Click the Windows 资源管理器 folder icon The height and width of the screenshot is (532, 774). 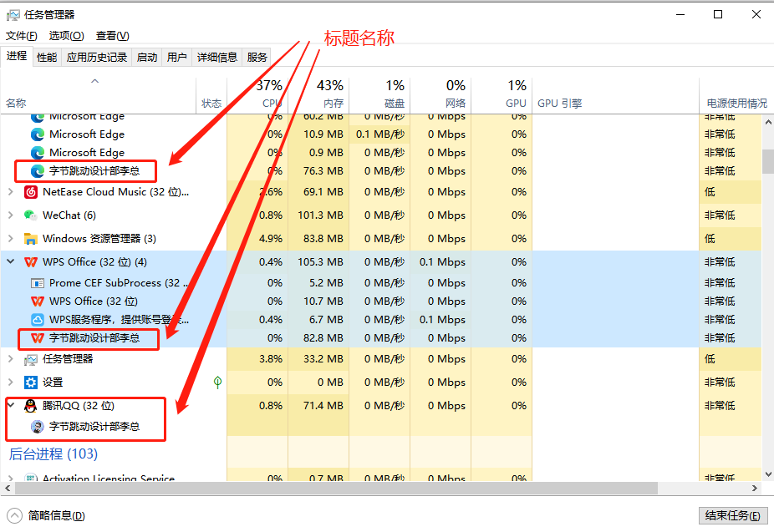point(31,239)
